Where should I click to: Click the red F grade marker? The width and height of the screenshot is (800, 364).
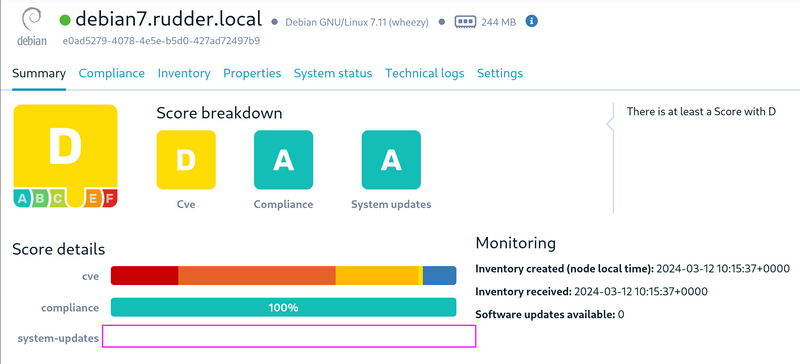click(x=109, y=199)
